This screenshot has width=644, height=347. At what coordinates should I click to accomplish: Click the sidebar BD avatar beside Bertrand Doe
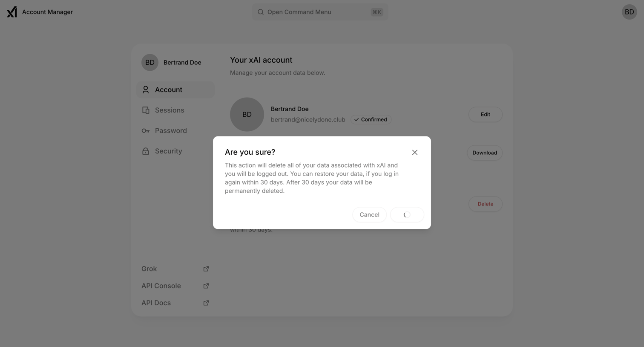tap(150, 62)
